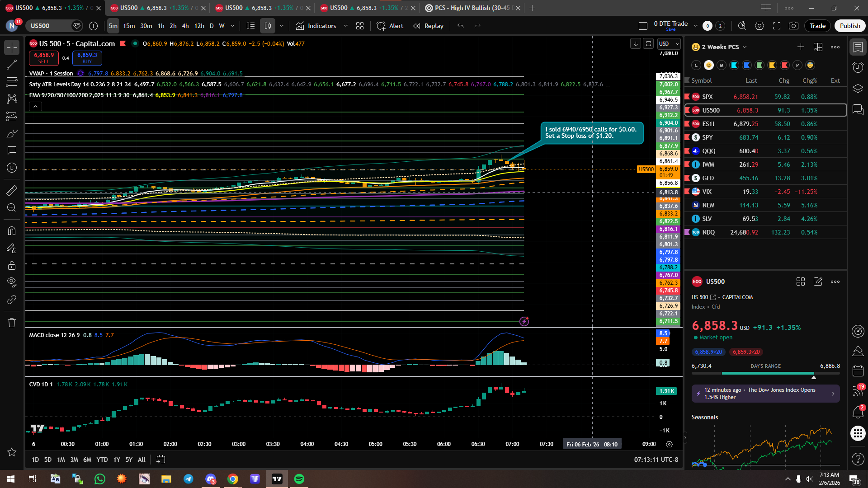Image resolution: width=868 pixels, height=488 pixels.
Task: Toggle lock all drawings icon
Action: (12, 266)
